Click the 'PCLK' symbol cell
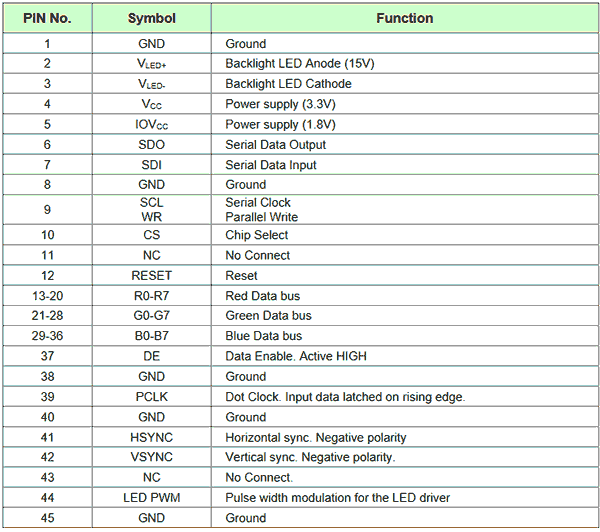600x532 pixels. (152, 397)
